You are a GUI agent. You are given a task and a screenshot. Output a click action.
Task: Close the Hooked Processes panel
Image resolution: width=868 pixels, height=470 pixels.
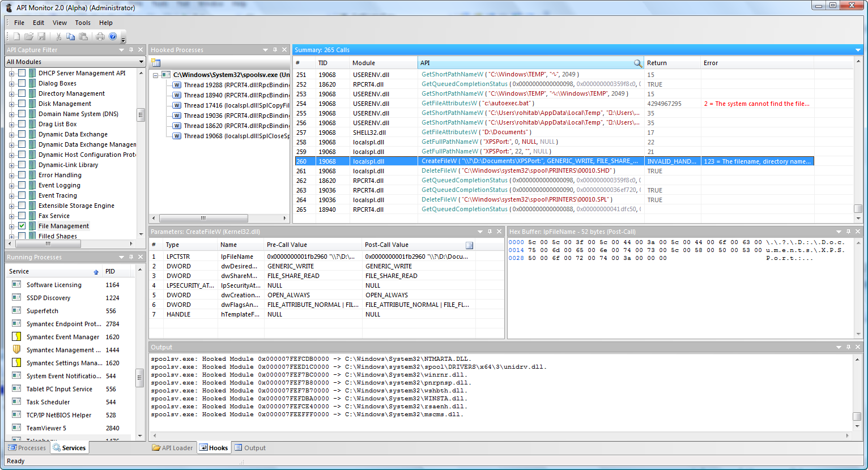pyautogui.click(x=284, y=50)
